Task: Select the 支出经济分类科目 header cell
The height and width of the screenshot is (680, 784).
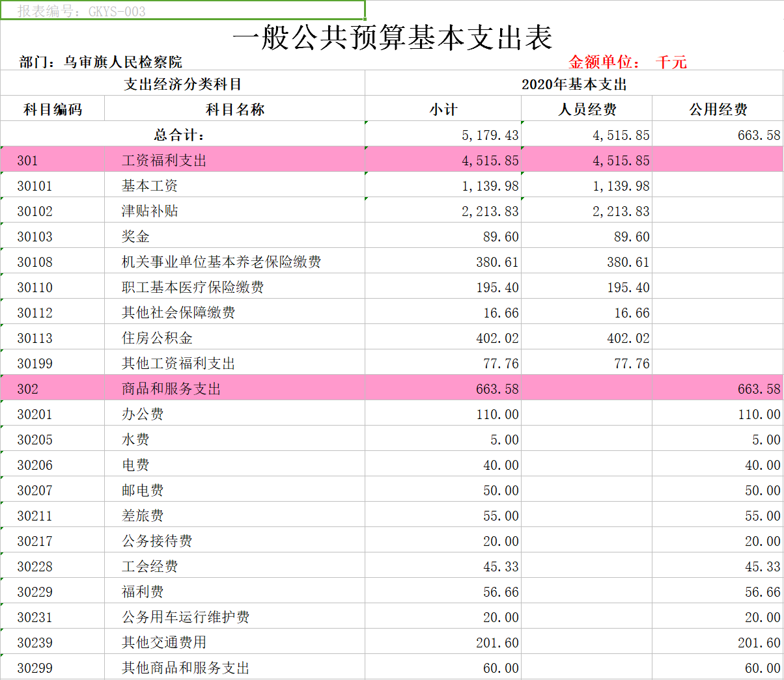Action: point(183,83)
